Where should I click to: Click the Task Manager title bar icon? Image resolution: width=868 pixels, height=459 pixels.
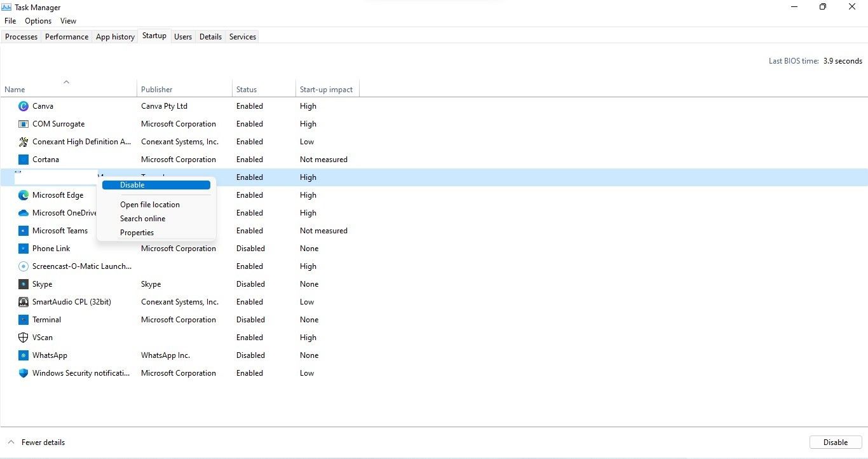8,7
